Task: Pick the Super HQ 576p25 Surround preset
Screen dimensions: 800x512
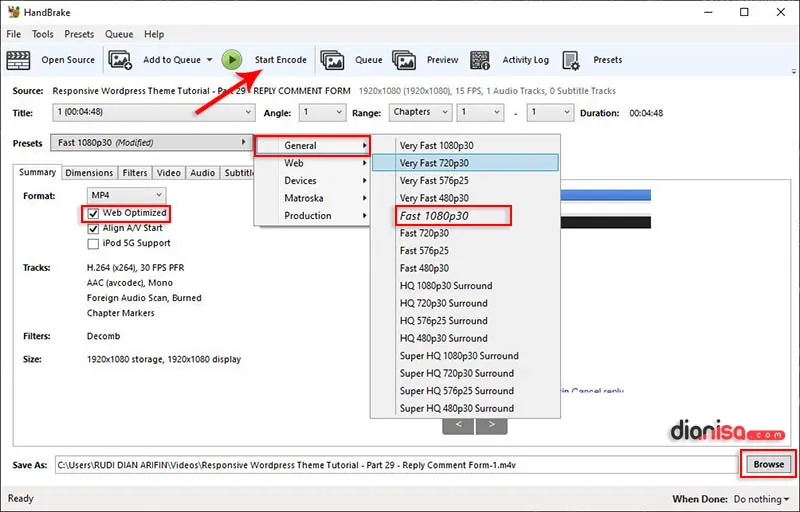Action: [x=465, y=391]
